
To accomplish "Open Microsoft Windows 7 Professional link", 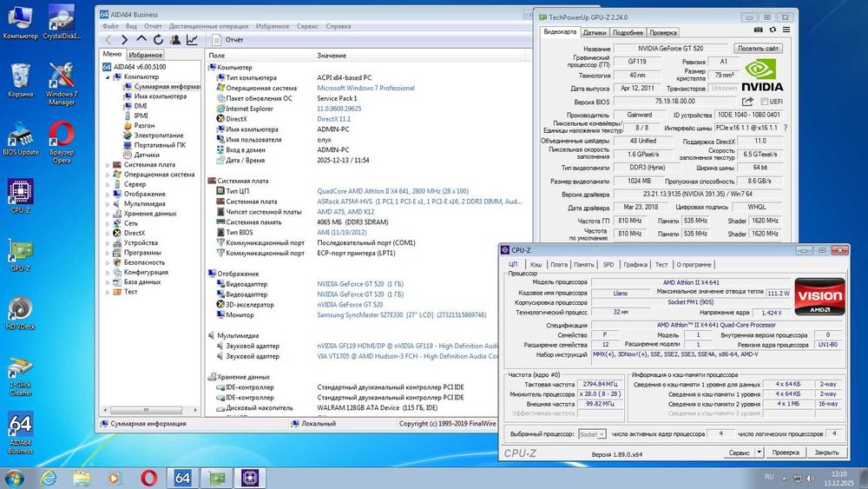I will (x=365, y=88).
